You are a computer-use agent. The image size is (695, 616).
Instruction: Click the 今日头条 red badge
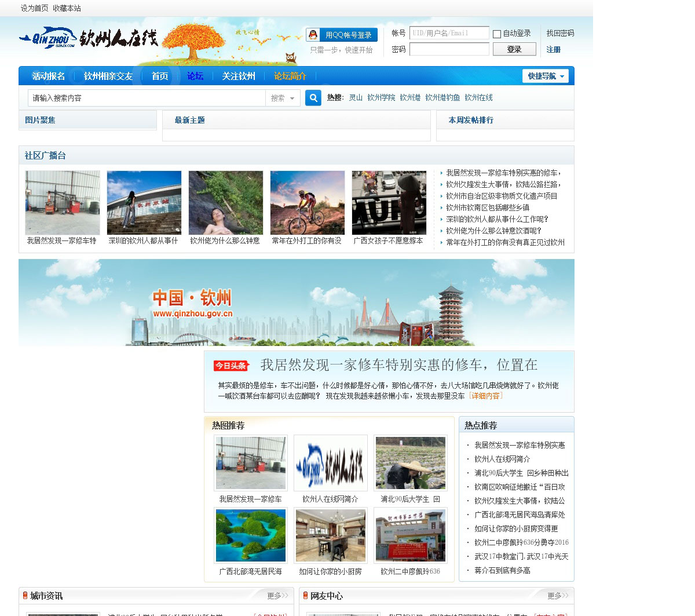point(231,366)
